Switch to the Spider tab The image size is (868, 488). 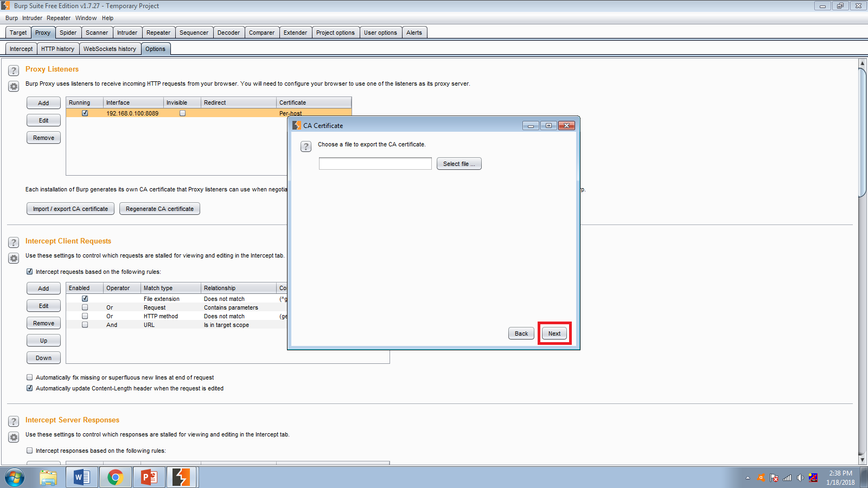(x=68, y=33)
